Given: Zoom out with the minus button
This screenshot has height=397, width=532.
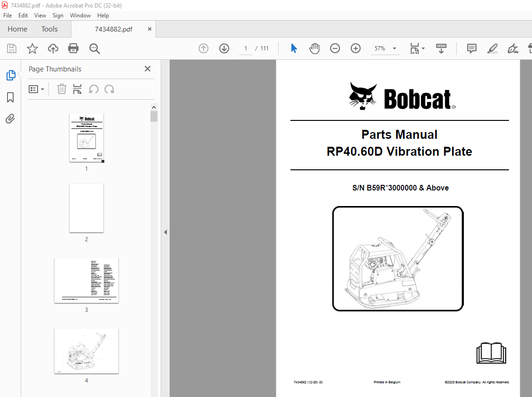Looking at the screenshot, I should [x=335, y=48].
